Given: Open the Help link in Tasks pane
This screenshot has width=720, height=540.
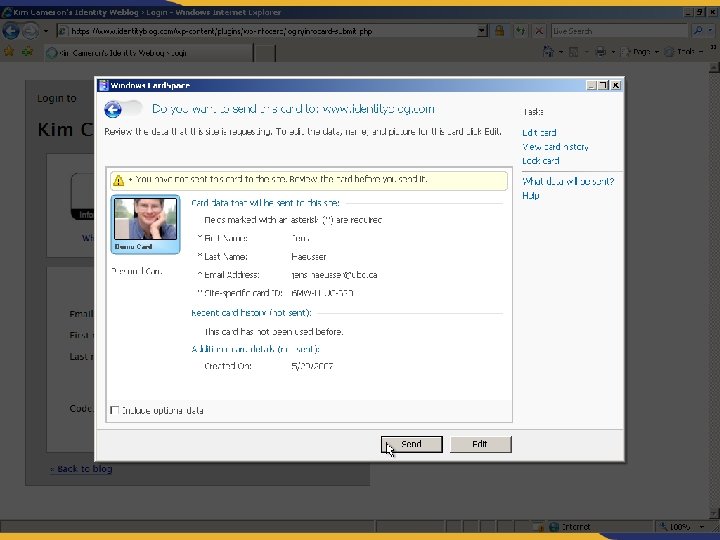Looking at the screenshot, I should tap(530, 196).
